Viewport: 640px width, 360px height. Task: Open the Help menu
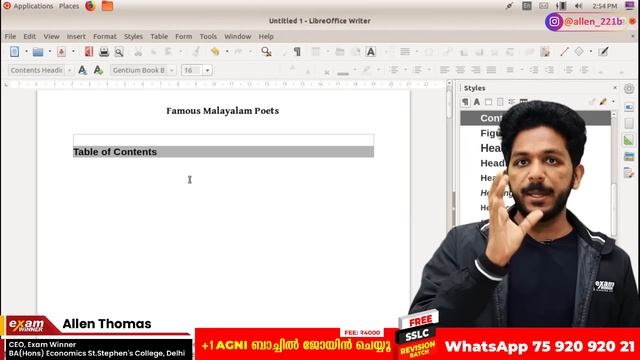[x=266, y=36]
